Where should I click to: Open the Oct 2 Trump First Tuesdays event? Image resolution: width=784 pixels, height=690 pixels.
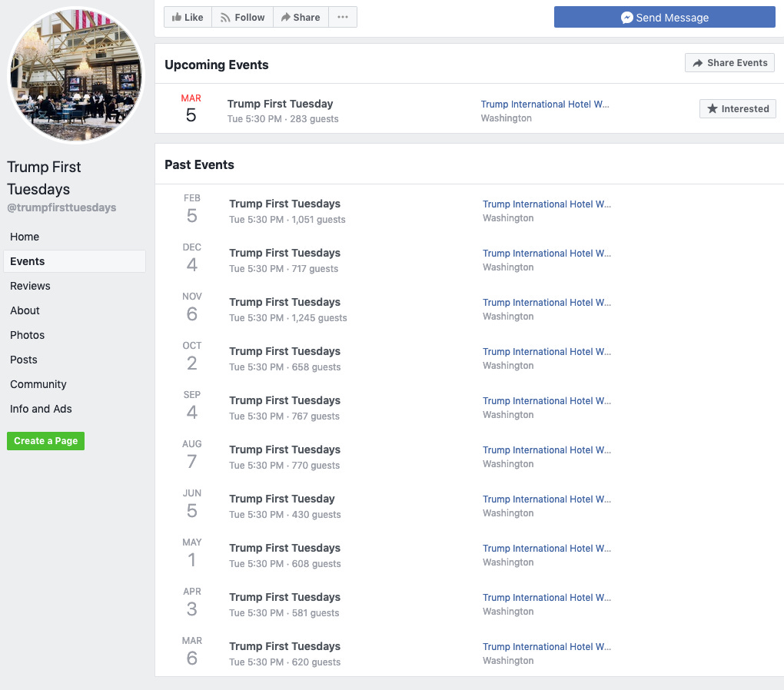pyautogui.click(x=284, y=351)
